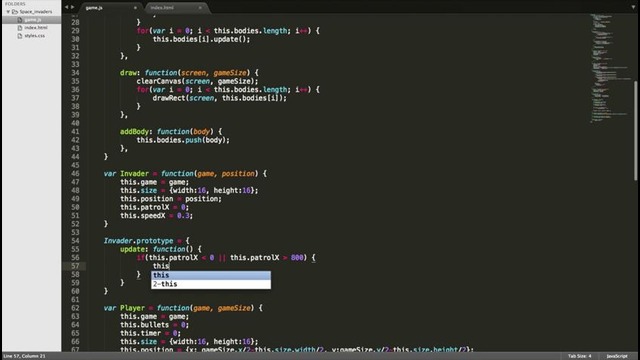Viewport: 640px width, 360px height.
Task: Click line number 41 in gutter
Action: click(x=75, y=132)
